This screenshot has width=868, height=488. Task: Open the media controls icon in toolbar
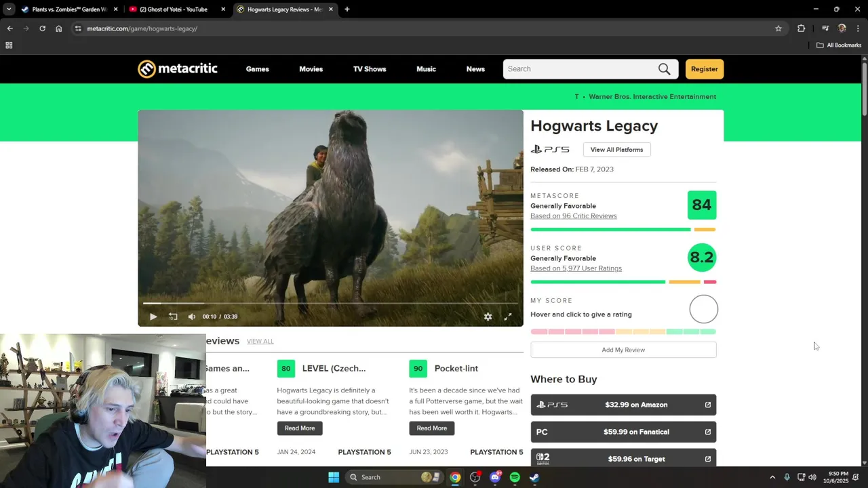tap(825, 28)
